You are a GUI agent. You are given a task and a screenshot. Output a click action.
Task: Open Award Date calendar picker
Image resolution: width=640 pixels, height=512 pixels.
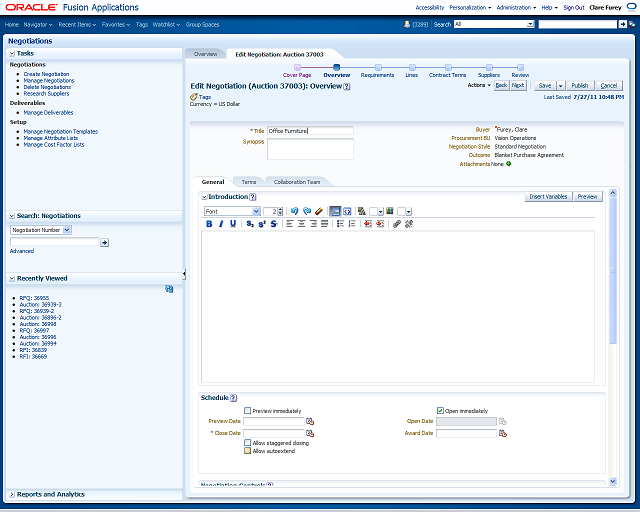point(503,433)
